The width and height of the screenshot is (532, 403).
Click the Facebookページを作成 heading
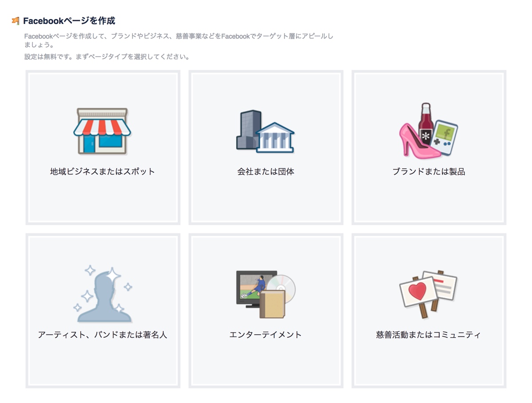click(x=69, y=21)
